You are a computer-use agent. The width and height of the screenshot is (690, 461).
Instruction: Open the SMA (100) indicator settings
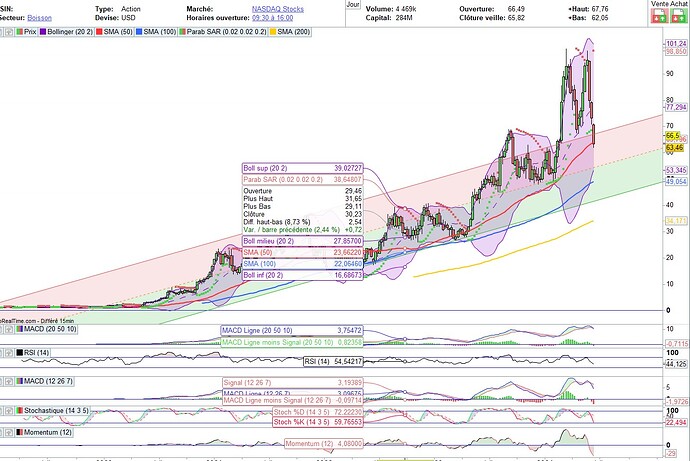coord(156,32)
